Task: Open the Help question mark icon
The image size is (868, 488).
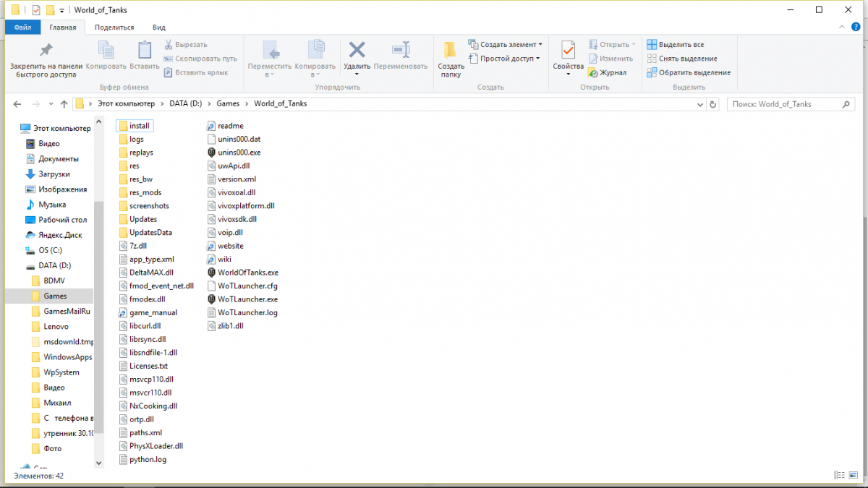Action: point(855,27)
